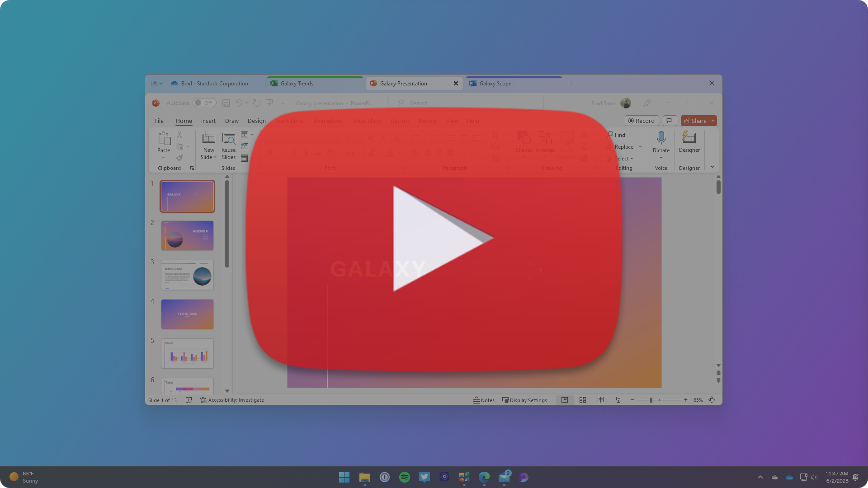Select the Home ribbon tab

coord(184,121)
